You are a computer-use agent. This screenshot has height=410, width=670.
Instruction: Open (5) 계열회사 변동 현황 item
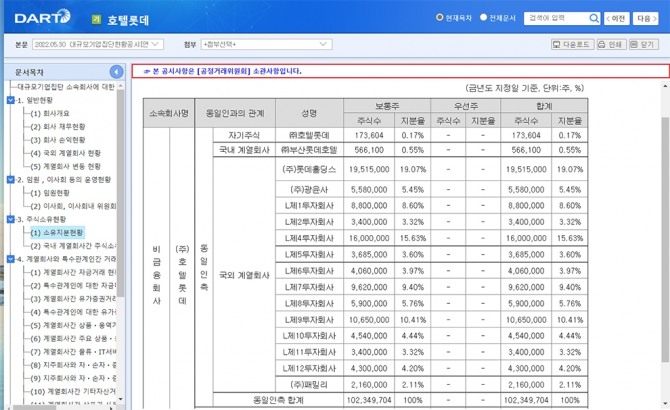pos(65,167)
